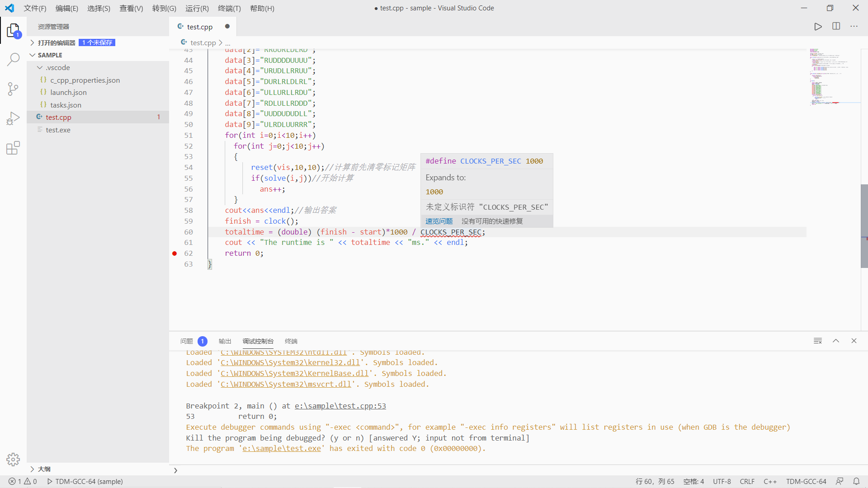Image resolution: width=868 pixels, height=488 pixels.
Task: Open the kernel32.dll path link
Action: 290,362
